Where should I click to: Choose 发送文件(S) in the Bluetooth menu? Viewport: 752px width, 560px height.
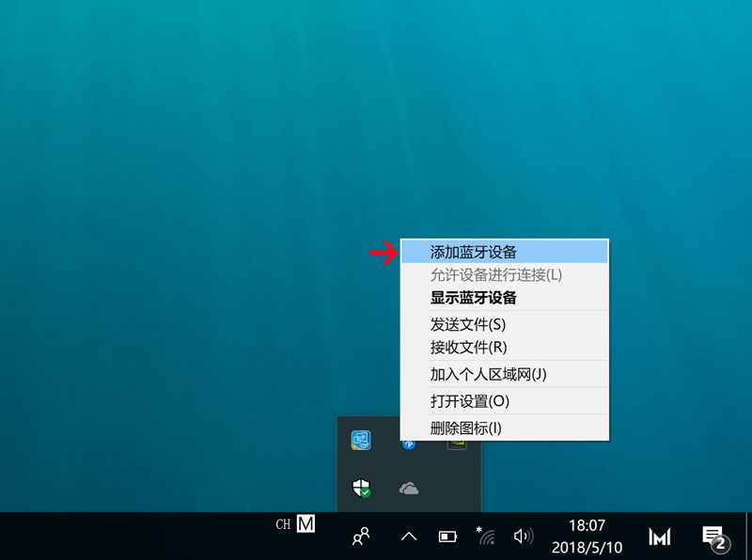click(468, 324)
